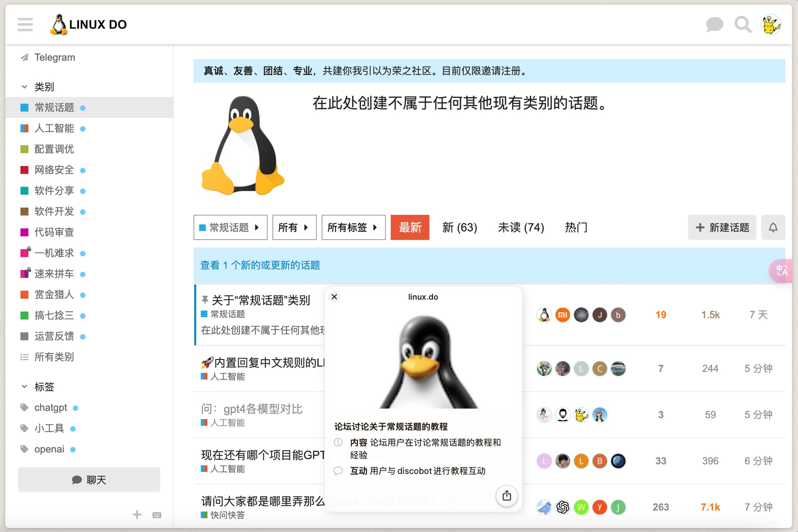The width and height of the screenshot is (798, 532).
Task: Share the link preview popup
Action: click(x=507, y=495)
